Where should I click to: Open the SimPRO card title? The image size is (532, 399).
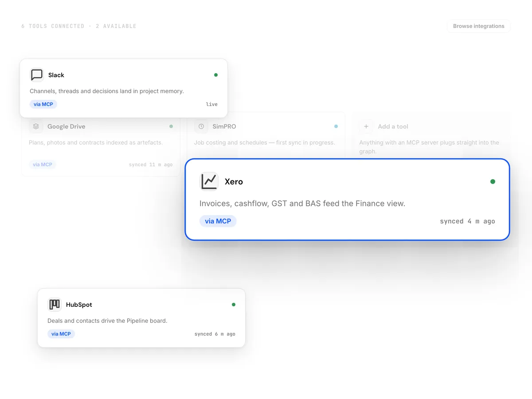coord(224,126)
